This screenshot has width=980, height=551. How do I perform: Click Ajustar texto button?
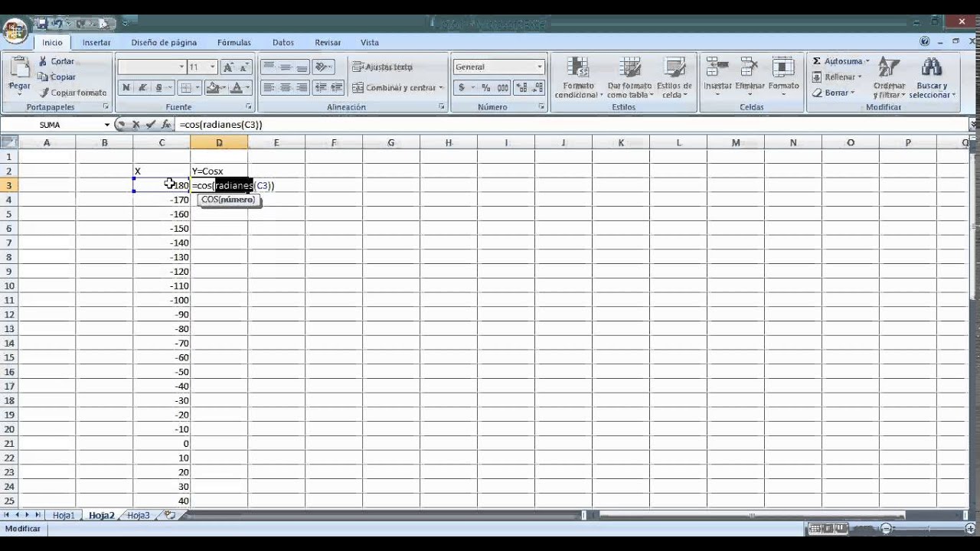click(383, 67)
